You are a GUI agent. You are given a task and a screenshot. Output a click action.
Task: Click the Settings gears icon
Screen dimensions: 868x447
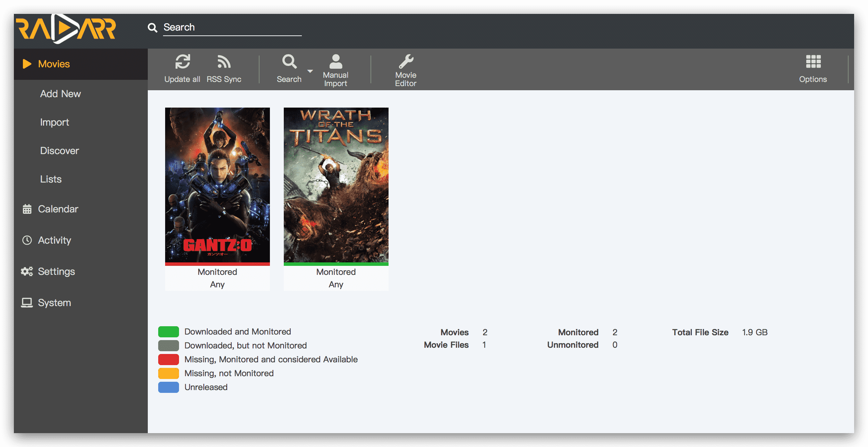pyautogui.click(x=27, y=271)
